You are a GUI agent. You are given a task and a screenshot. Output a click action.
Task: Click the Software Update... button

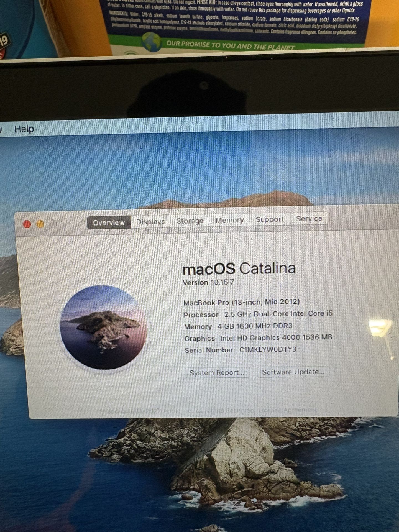(293, 372)
